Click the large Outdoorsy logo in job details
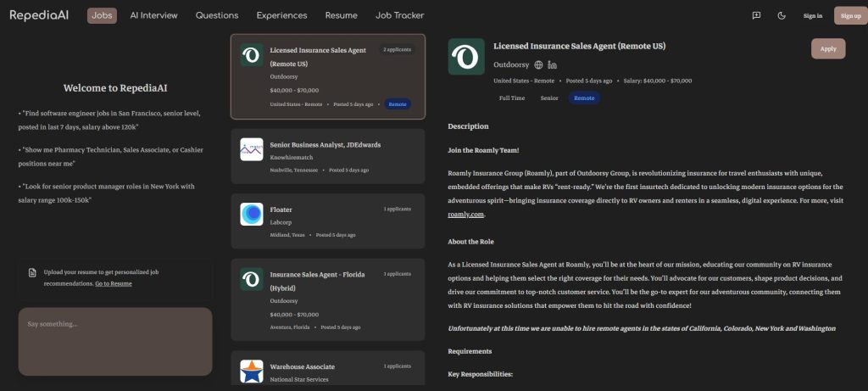The height and width of the screenshot is (391, 868). pos(466,57)
